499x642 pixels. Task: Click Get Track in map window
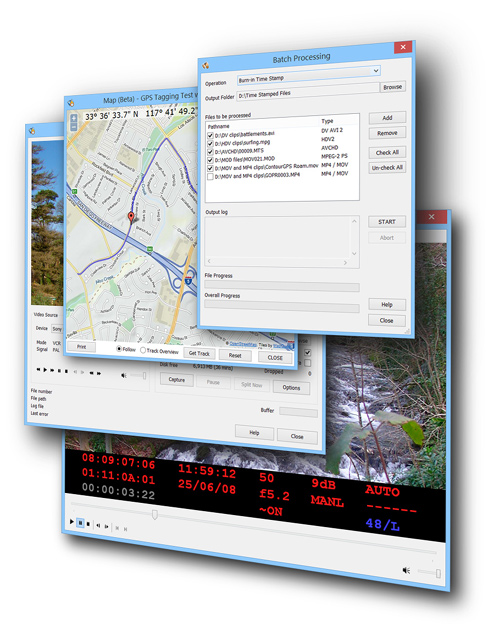point(199,353)
